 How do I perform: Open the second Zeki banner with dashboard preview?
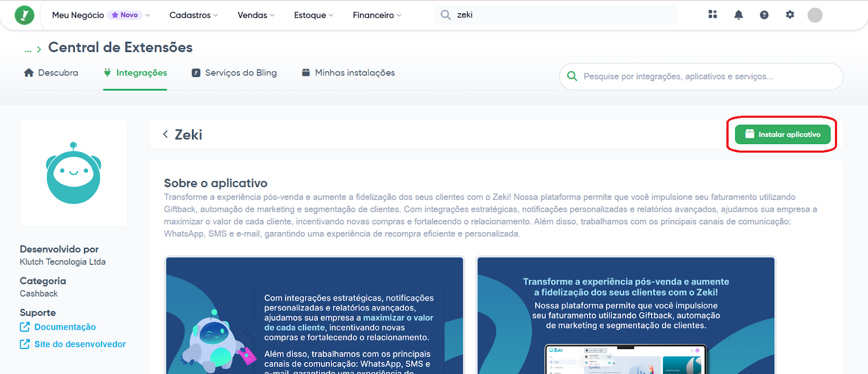tap(626, 315)
